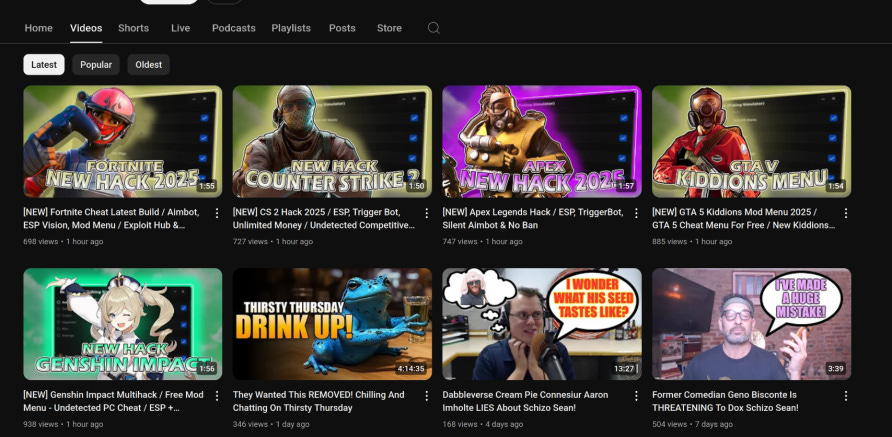The image size is (892, 437).
Task: Open options menu for CS 2 Hack video
Action: coord(427,213)
